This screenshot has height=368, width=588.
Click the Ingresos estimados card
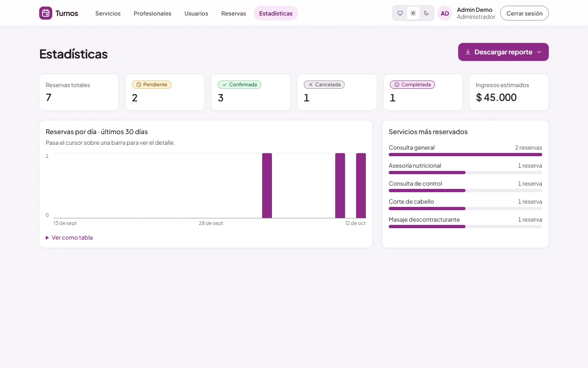[x=509, y=92]
